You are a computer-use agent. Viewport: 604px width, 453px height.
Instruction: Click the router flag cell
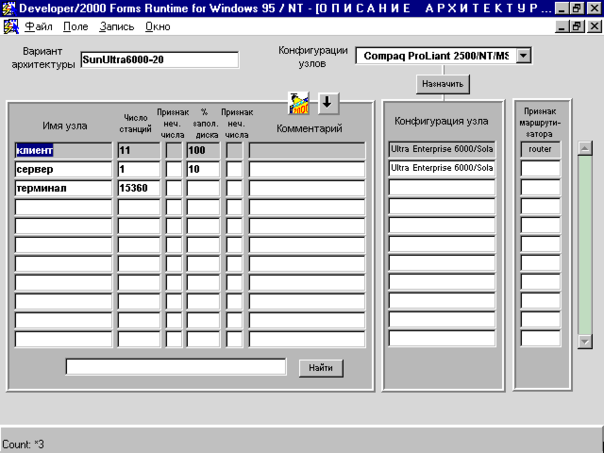tap(540, 149)
